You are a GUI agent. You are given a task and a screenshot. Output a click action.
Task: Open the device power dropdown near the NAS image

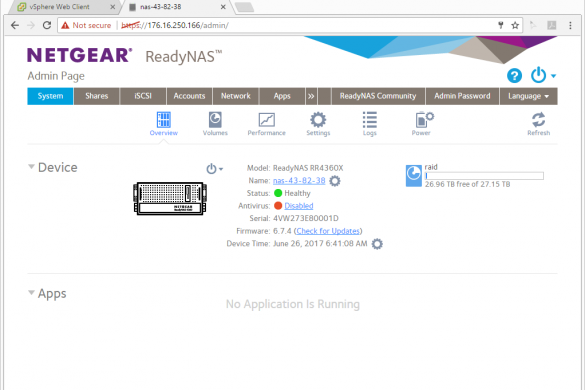click(x=215, y=169)
